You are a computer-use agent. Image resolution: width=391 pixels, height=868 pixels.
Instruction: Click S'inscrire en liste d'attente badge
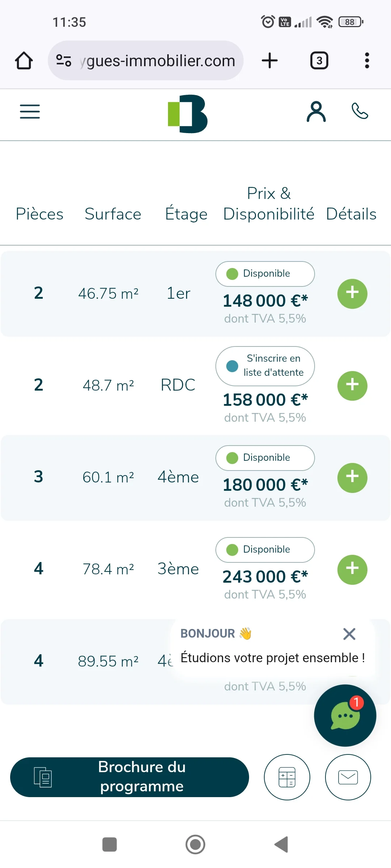coord(265,366)
